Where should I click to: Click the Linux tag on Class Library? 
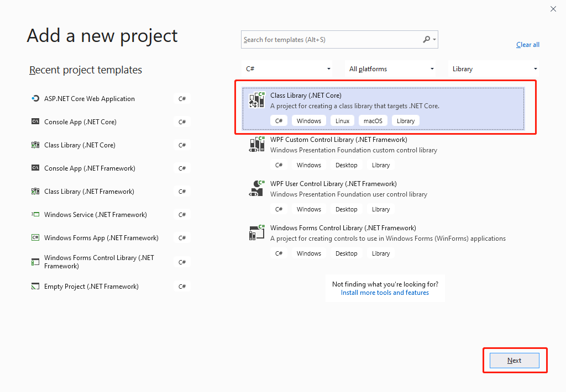[x=342, y=121]
